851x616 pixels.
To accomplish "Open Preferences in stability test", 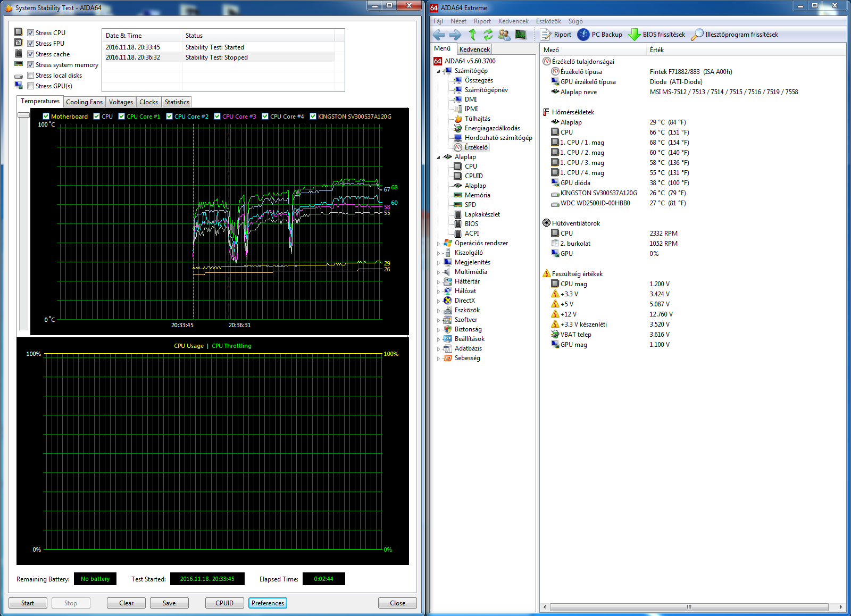I will [x=268, y=603].
